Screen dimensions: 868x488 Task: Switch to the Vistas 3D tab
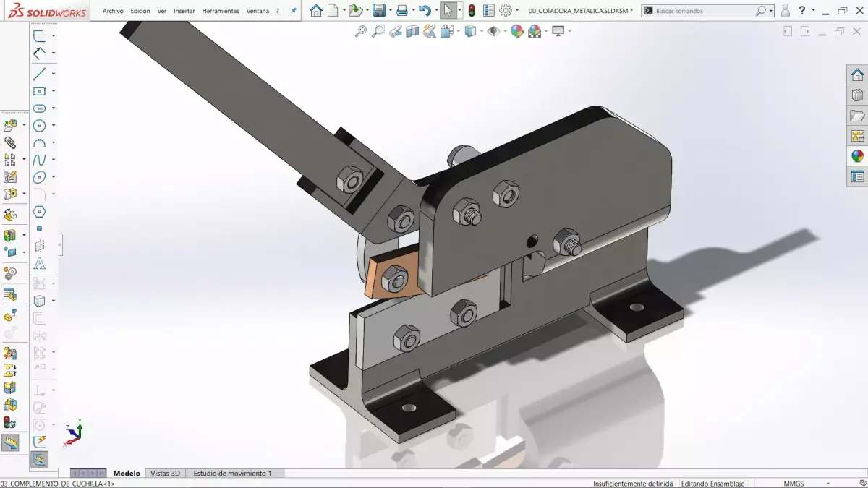coord(165,474)
